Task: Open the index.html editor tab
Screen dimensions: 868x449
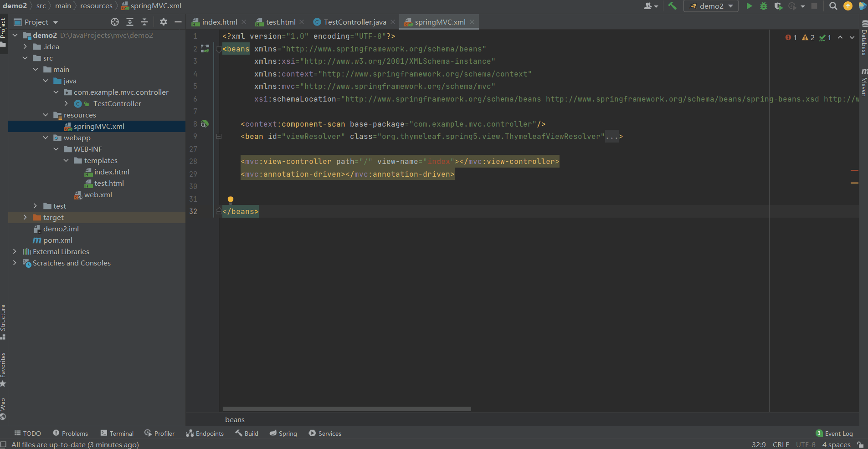Action: (x=219, y=21)
